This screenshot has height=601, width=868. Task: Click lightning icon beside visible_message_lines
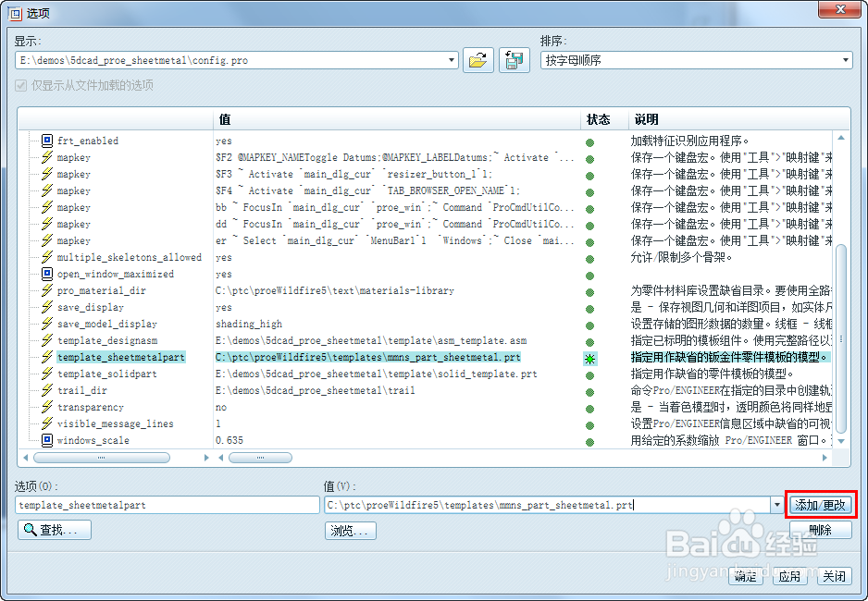pyautogui.click(x=47, y=423)
